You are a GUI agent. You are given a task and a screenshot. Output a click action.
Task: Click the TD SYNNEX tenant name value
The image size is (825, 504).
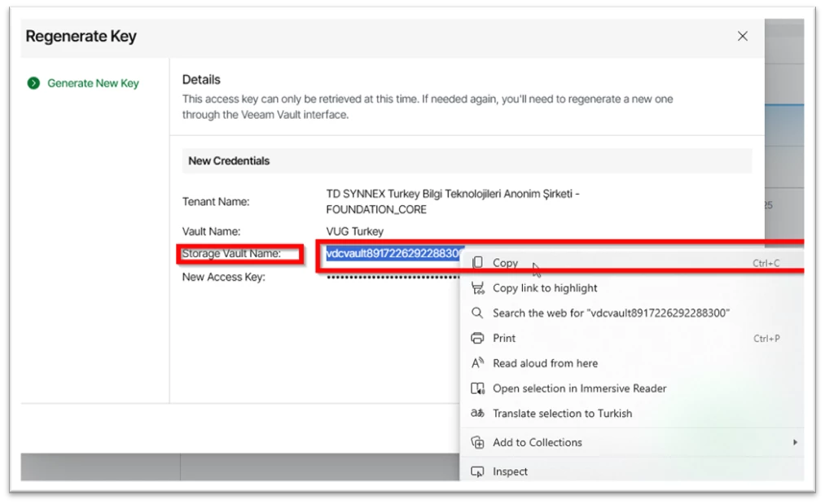(x=453, y=201)
